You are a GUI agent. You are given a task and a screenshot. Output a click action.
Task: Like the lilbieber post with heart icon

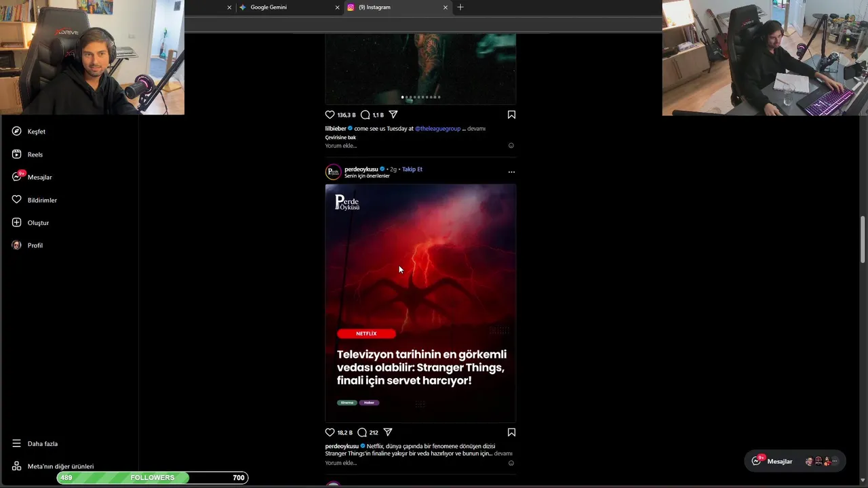click(x=330, y=115)
